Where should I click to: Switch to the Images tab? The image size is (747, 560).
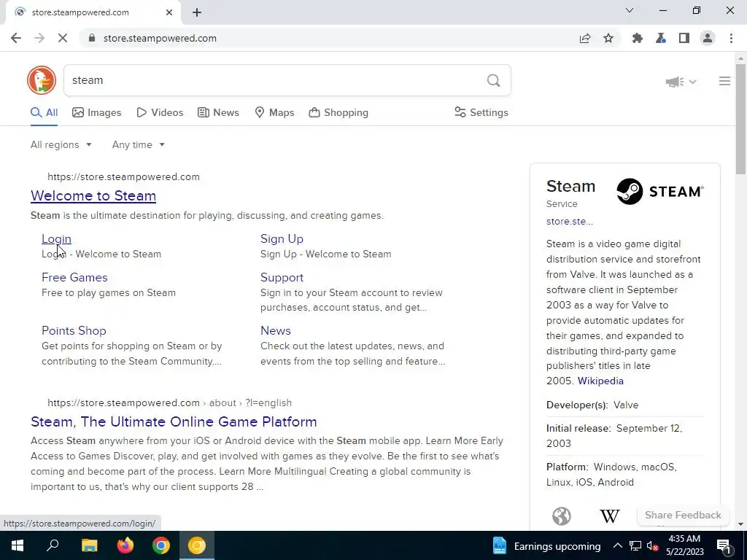[97, 113]
